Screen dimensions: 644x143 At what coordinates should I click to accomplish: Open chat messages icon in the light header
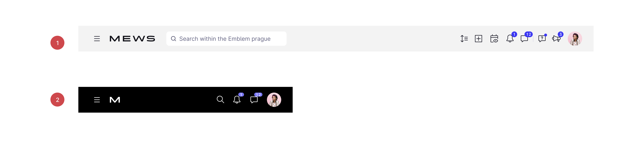click(x=524, y=39)
